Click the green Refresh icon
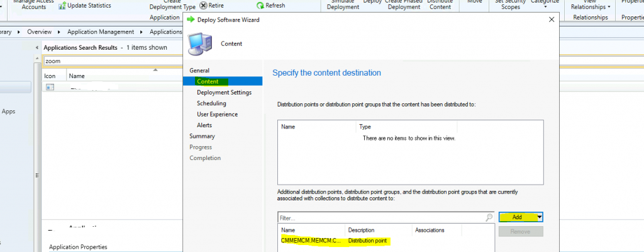Screen dimensions: 644x252 point(260,5)
